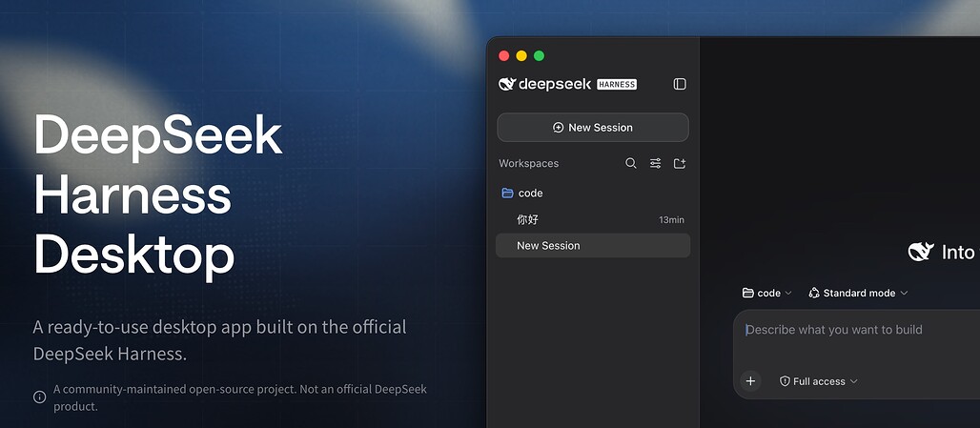The image size is (980, 428).
Task: Click the whale logo beside Into
Action: (x=921, y=252)
